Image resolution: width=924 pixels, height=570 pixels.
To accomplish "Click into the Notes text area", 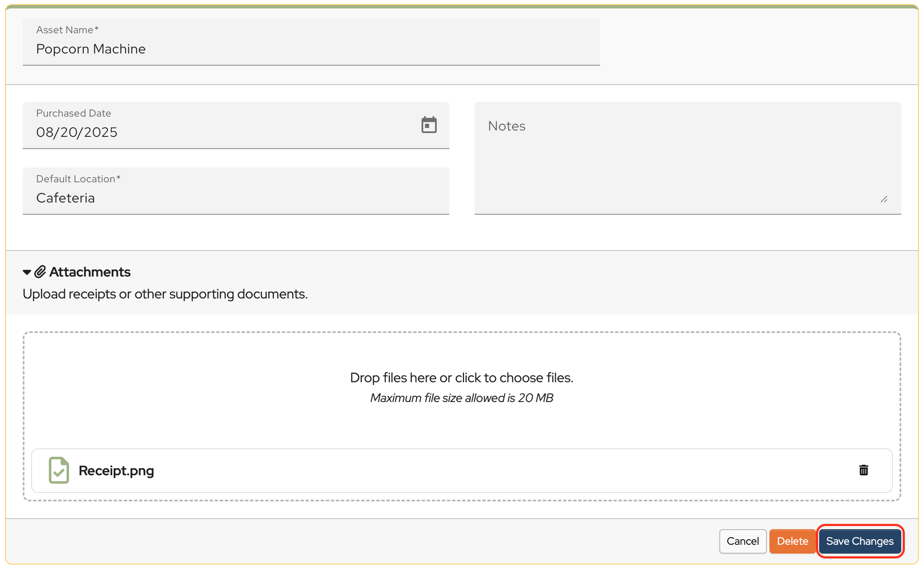I will [x=687, y=164].
